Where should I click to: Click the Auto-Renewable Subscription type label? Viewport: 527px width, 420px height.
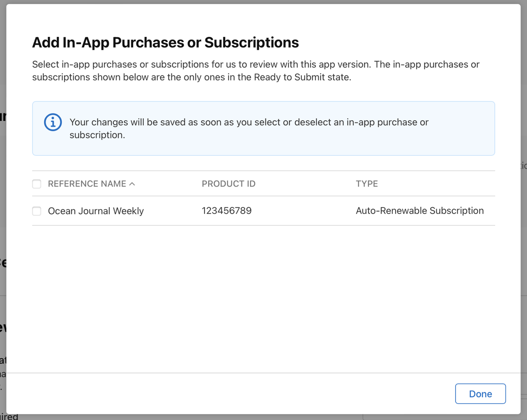click(x=420, y=210)
